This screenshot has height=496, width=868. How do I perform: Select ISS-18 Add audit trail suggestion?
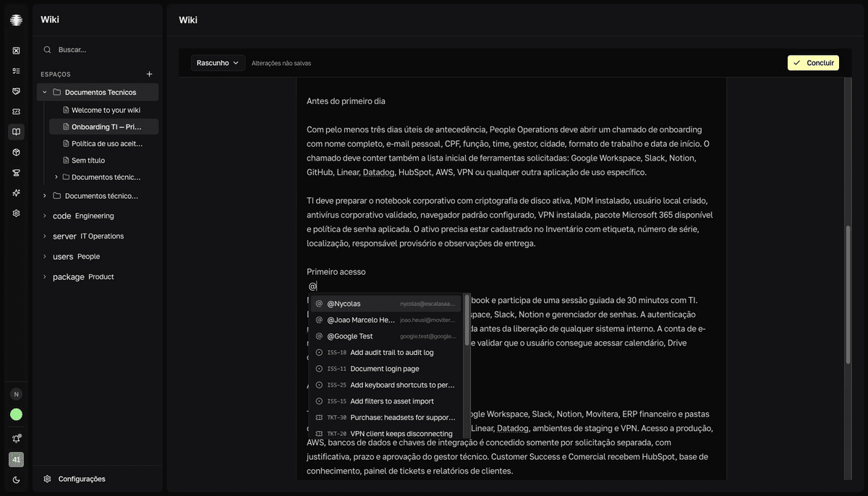tap(386, 352)
